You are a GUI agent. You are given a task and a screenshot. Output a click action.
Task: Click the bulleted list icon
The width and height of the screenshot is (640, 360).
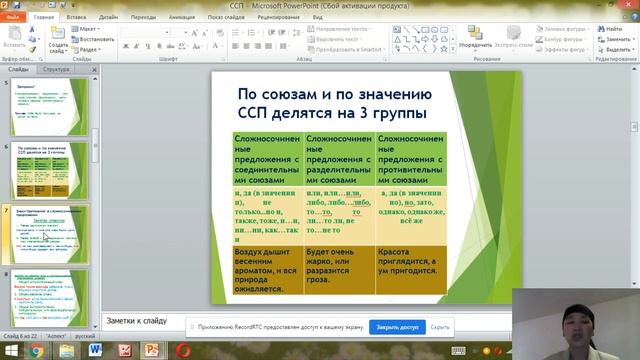pos(236,33)
